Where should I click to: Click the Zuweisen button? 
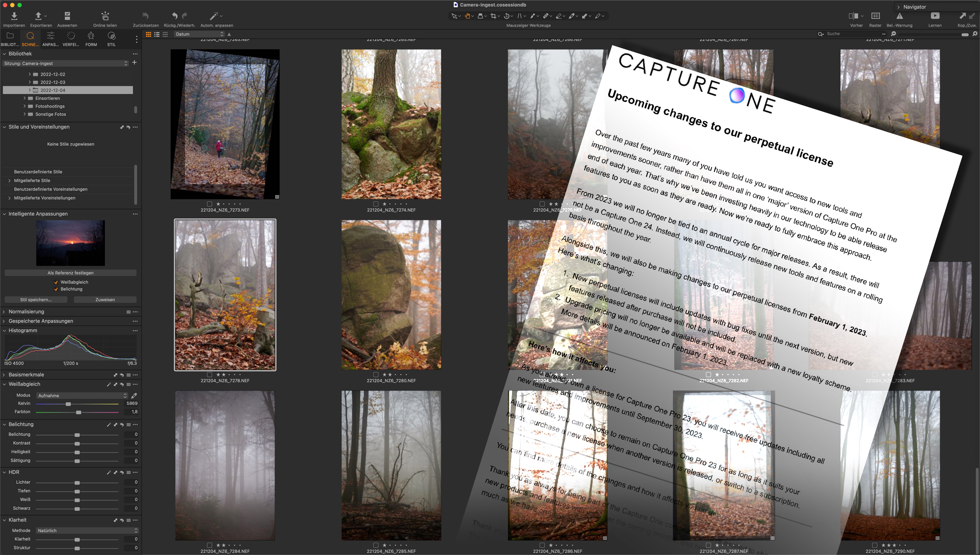(105, 300)
